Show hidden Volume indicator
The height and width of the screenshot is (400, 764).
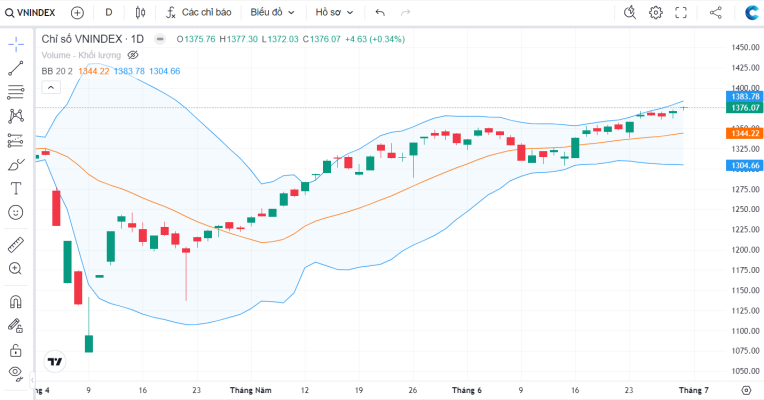[133, 55]
